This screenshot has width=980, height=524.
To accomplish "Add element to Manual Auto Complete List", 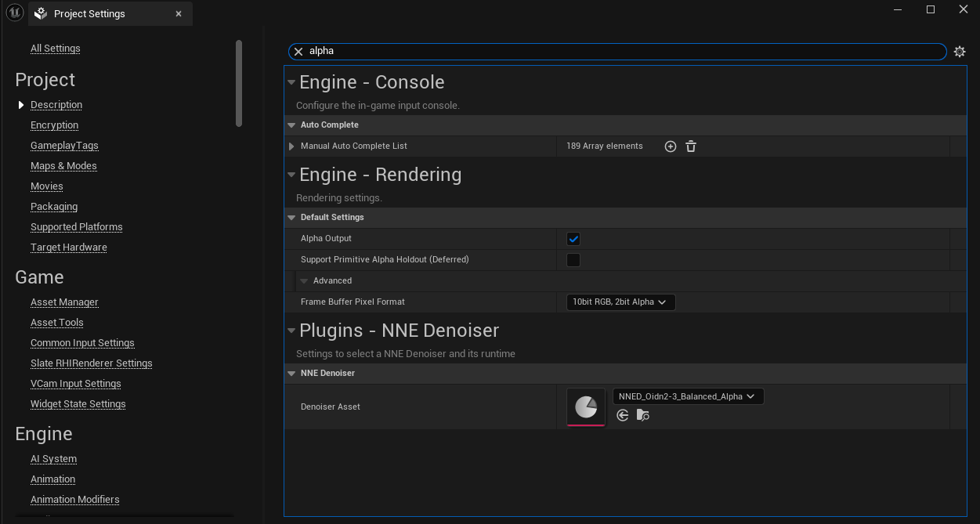I will tap(670, 146).
